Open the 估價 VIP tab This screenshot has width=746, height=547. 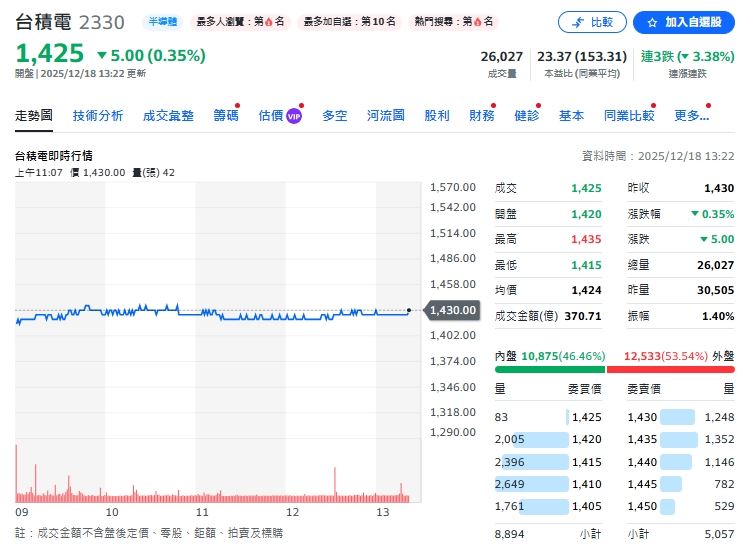tap(280, 116)
